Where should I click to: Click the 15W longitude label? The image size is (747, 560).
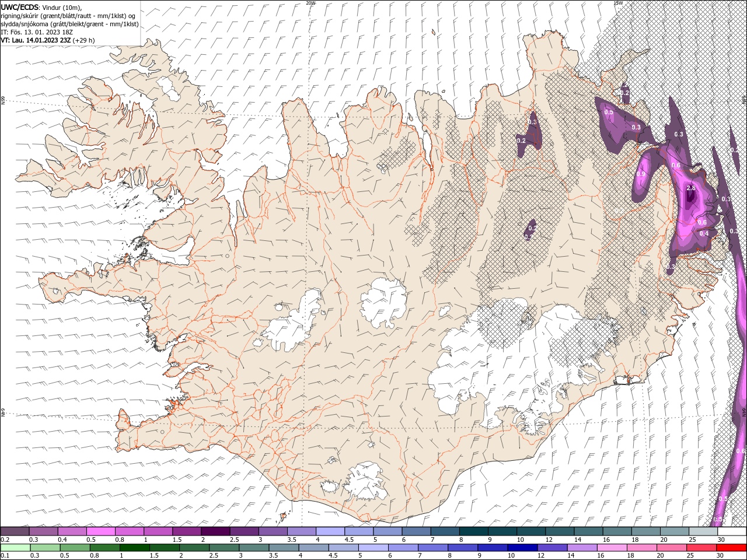click(x=618, y=3)
